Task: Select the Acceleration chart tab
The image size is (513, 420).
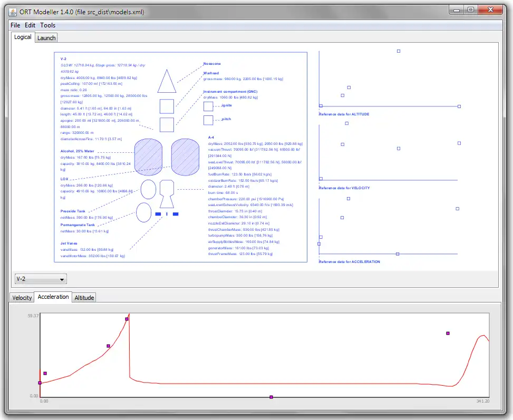Action: coord(53,297)
